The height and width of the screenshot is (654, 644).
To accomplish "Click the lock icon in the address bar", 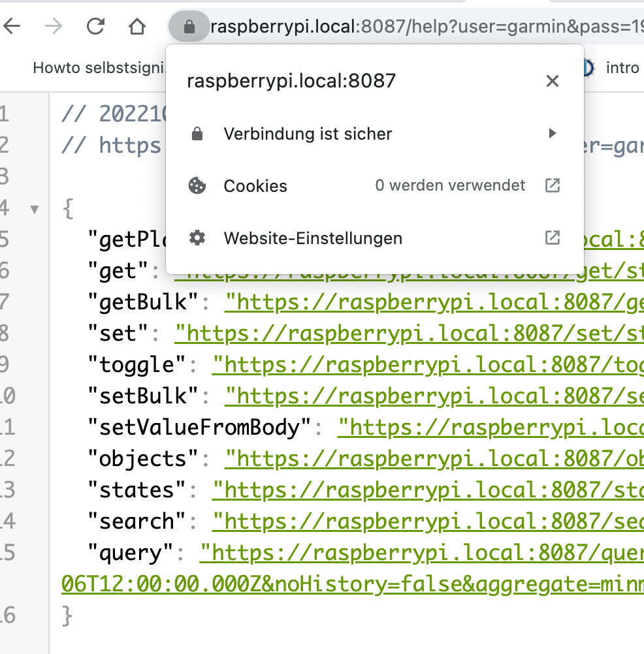I will click(x=189, y=27).
